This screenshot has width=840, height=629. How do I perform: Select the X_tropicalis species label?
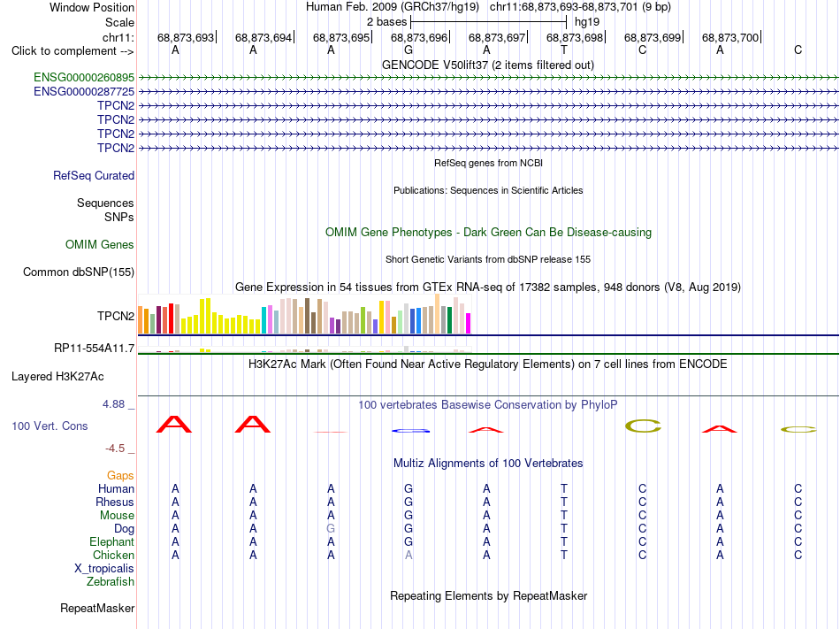(104, 569)
